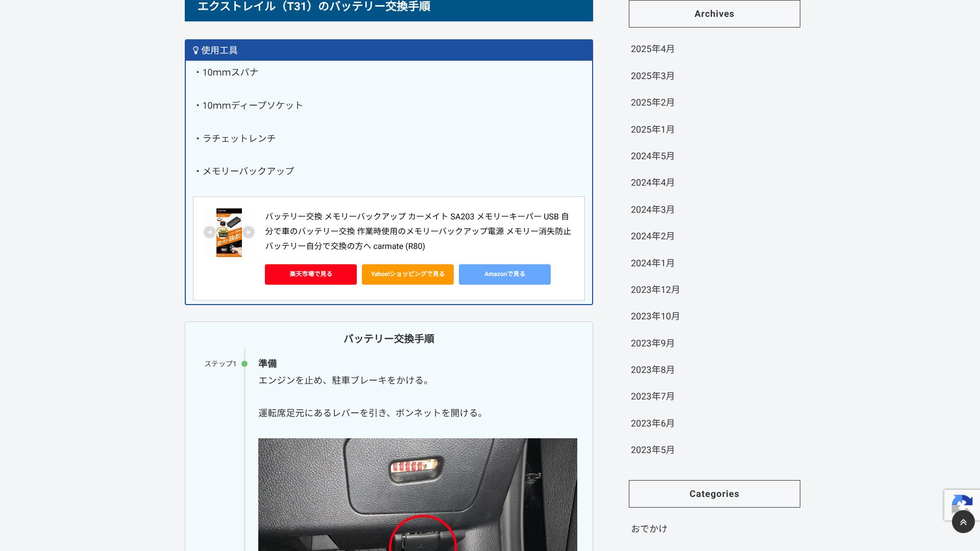
Task: Click the hood release lever photo
Action: 418,494
